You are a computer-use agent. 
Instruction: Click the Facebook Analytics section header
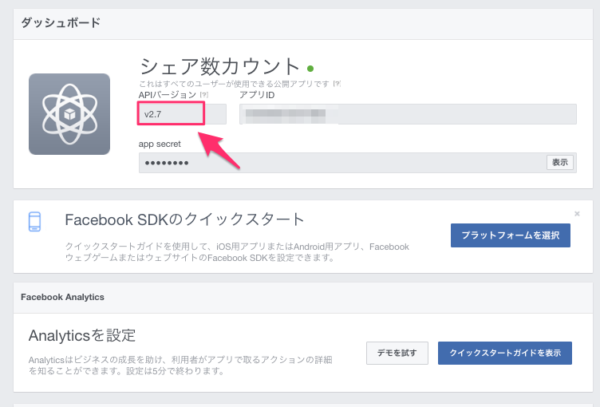coord(62,297)
